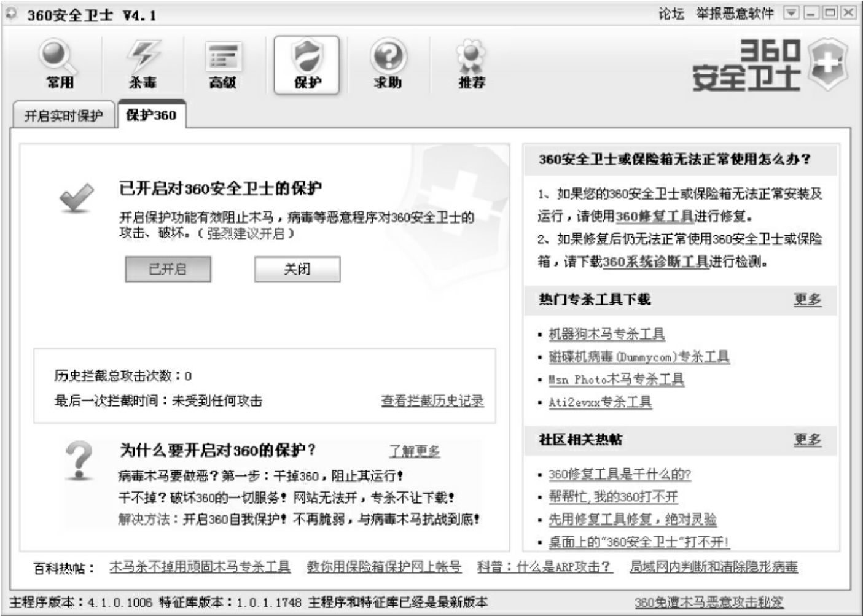Open the 360修复工具 link
Image resolution: width=863 pixels, height=616 pixels.
pyautogui.click(x=654, y=216)
